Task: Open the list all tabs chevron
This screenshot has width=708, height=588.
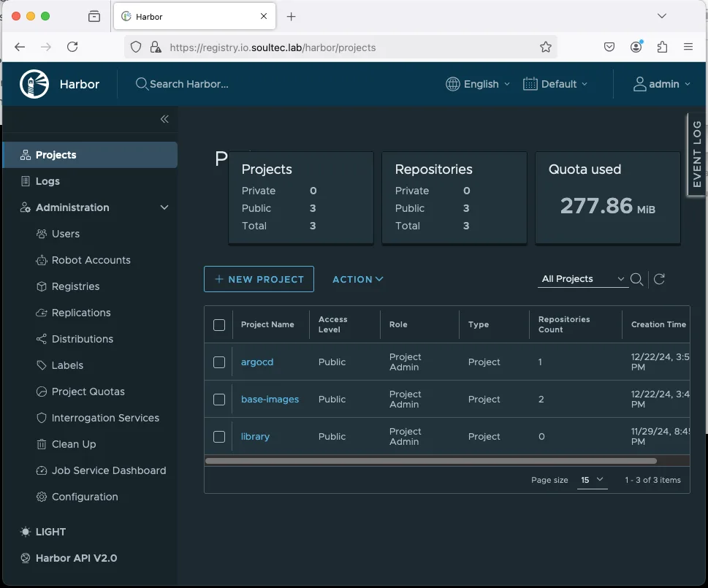Action: click(x=661, y=16)
